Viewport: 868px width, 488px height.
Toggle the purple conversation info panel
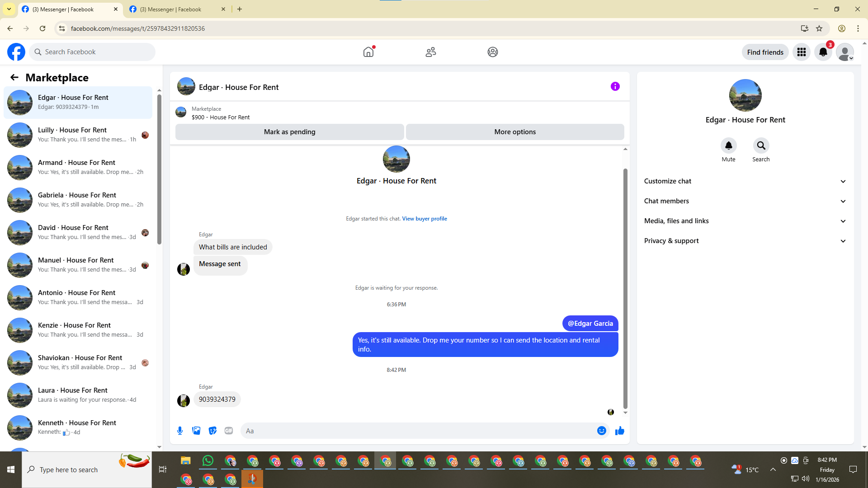coord(615,86)
